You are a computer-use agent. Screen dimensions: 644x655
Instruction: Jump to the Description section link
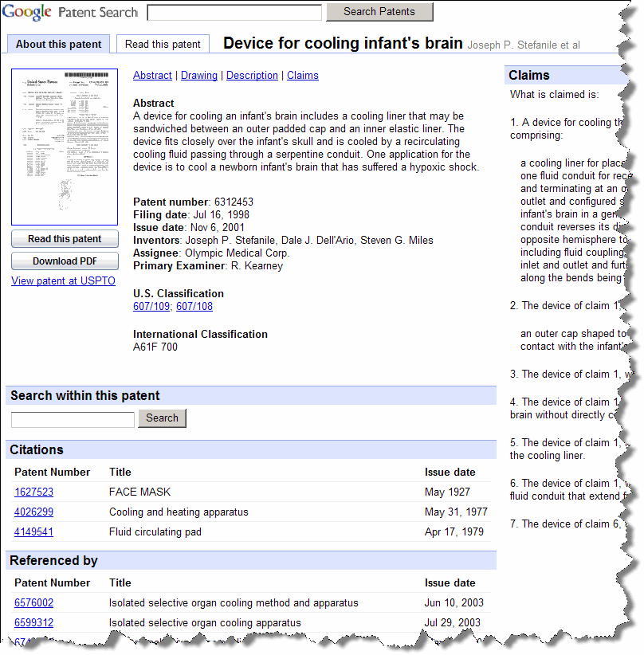pos(252,75)
